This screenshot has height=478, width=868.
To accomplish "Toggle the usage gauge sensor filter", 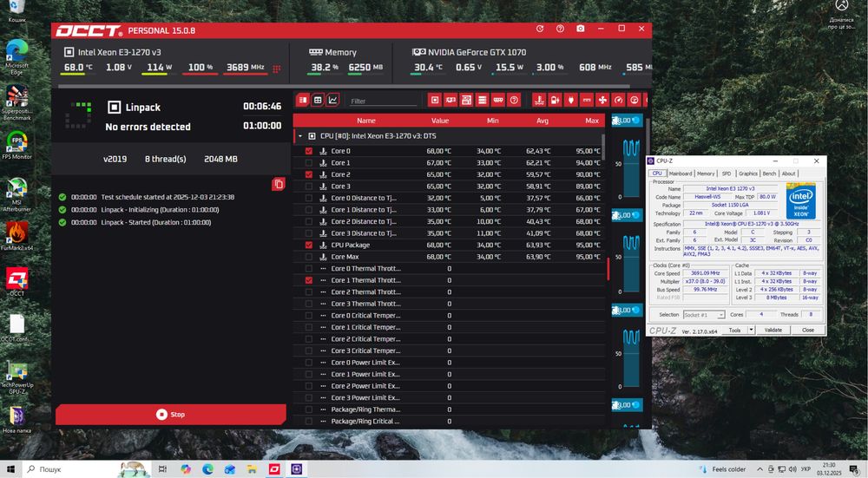I will coord(635,100).
